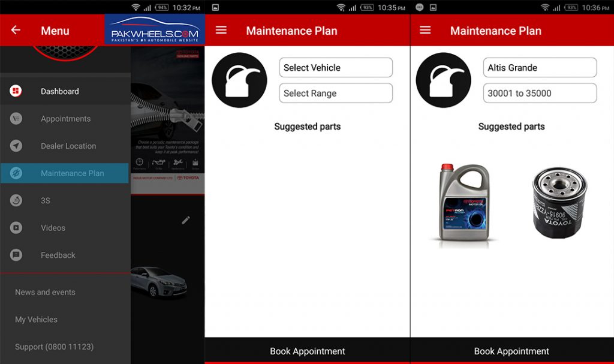Screen dimensions: 614x364
Task: Tap the Toyota maintenance package banner
Action: (168, 121)
